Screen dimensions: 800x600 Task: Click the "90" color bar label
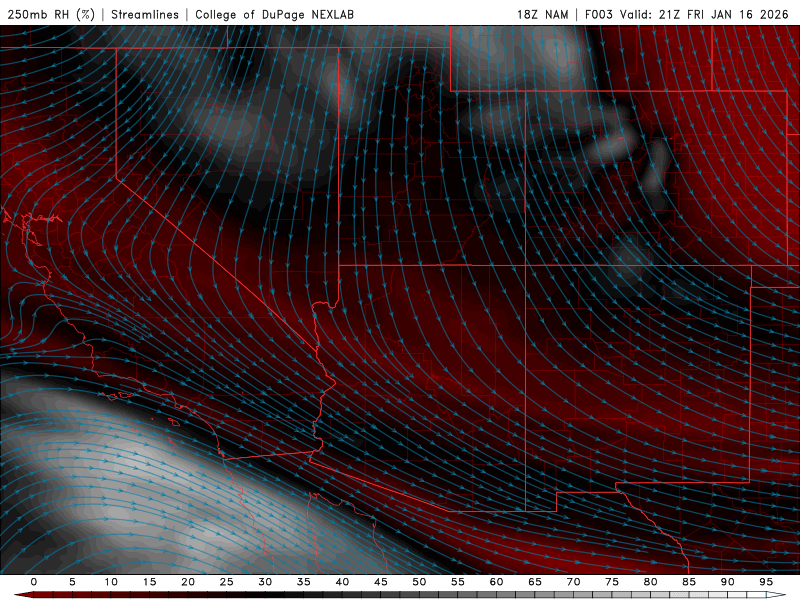point(727,582)
